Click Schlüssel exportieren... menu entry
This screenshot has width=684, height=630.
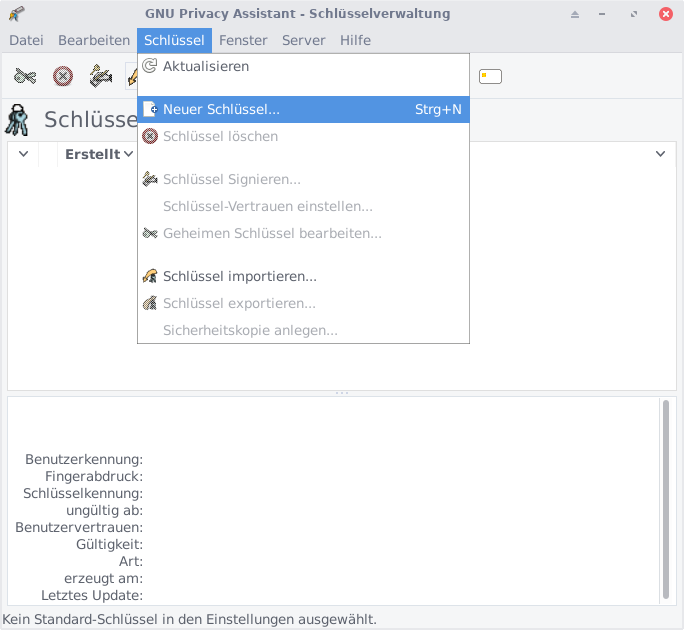239,303
